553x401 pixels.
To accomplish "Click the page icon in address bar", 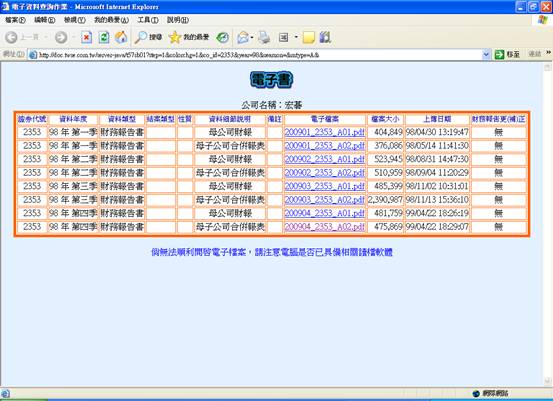I will click(33, 55).
